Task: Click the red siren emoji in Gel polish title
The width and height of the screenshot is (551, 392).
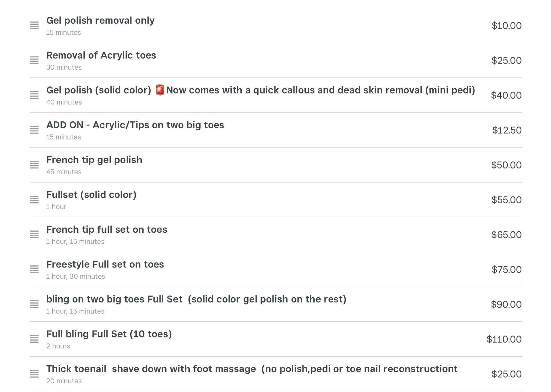Action: click(x=160, y=90)
